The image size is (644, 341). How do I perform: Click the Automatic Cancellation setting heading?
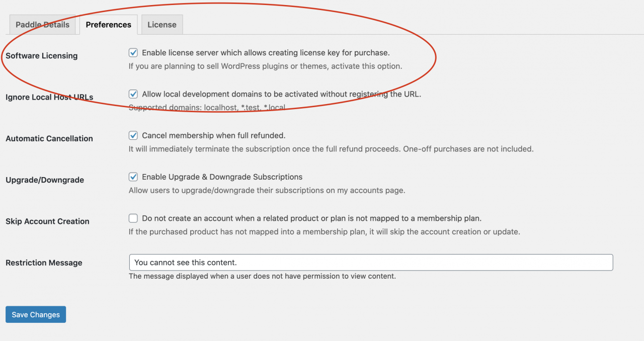[x=49, y=139]
